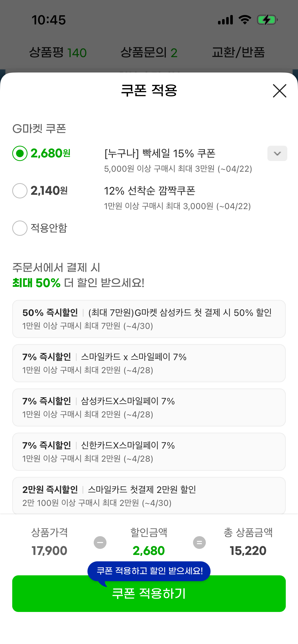Open the 상품평 140 tab

click(58, 53)
